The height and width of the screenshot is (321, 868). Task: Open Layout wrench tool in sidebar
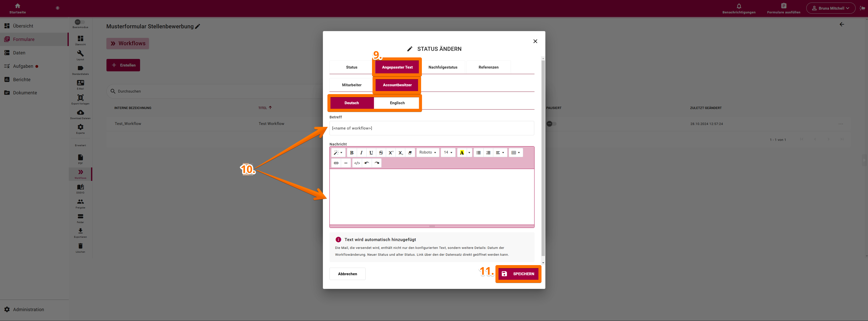pyautogui.click(x=80, y=55)
